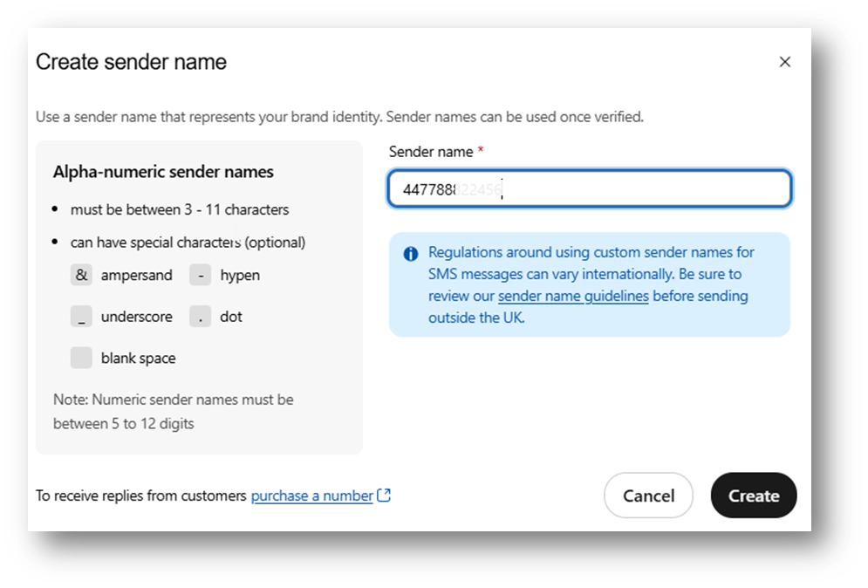Viewport: 868px width, 588px height.
Task: Click the 'Alpha-numeric sender names' heading
Action: tap(163, 172)
